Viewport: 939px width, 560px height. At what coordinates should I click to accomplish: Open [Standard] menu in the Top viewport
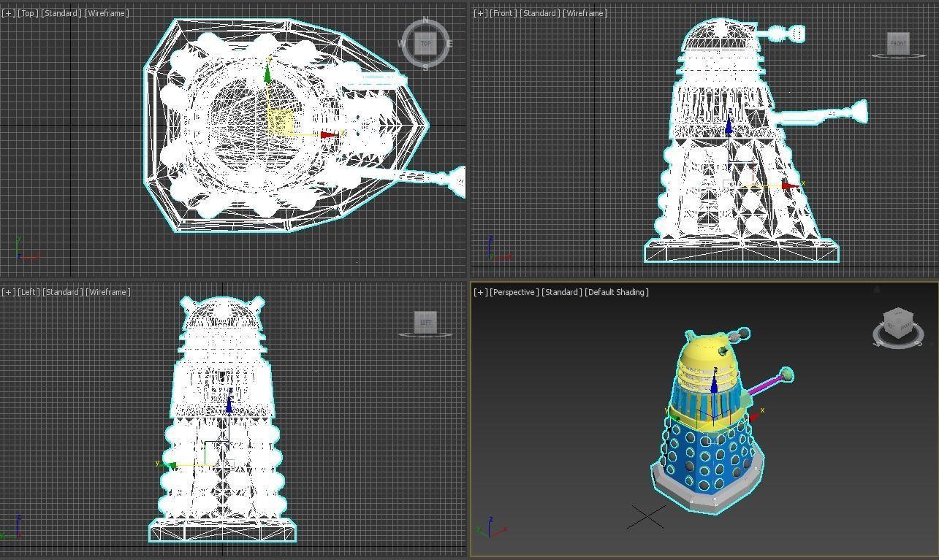coord(62,13)
